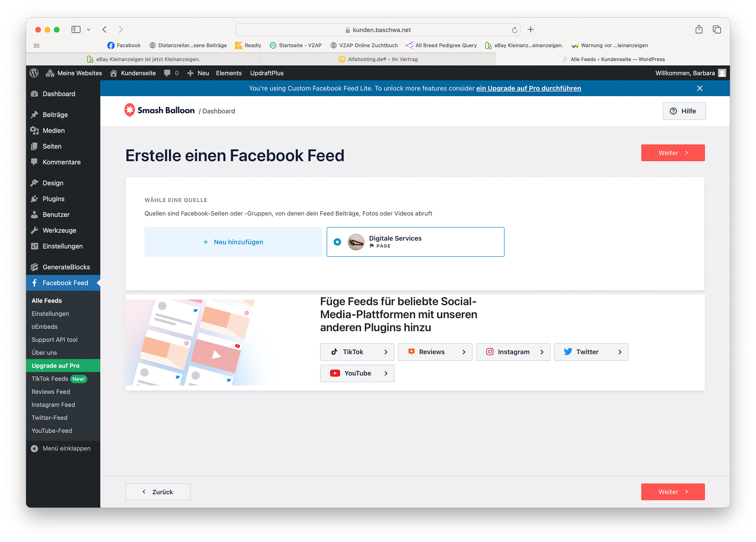Screen dimensions: 756x542
Task: Open sidebar options dropdown chevron in Safari
Action: (x=89, y=30)
